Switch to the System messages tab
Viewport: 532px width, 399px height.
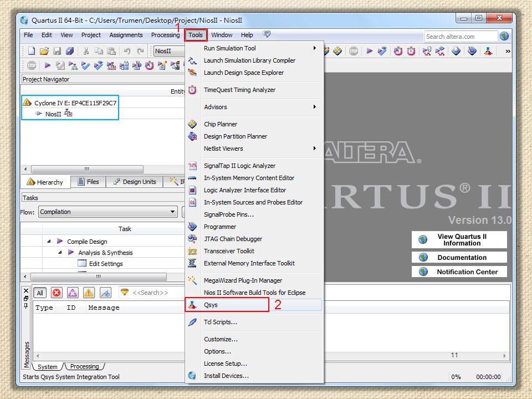(x=48, y=367)
